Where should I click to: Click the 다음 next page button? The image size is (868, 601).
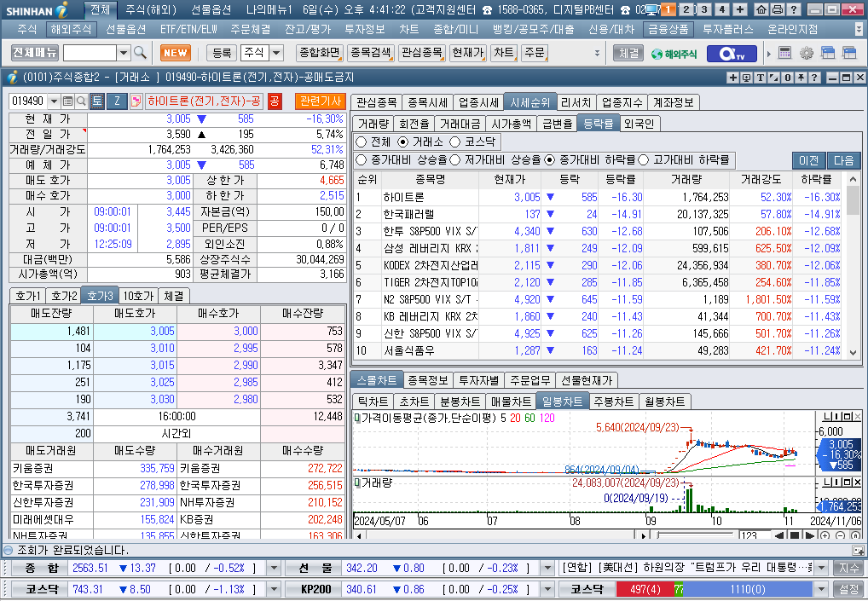[843, 160]
